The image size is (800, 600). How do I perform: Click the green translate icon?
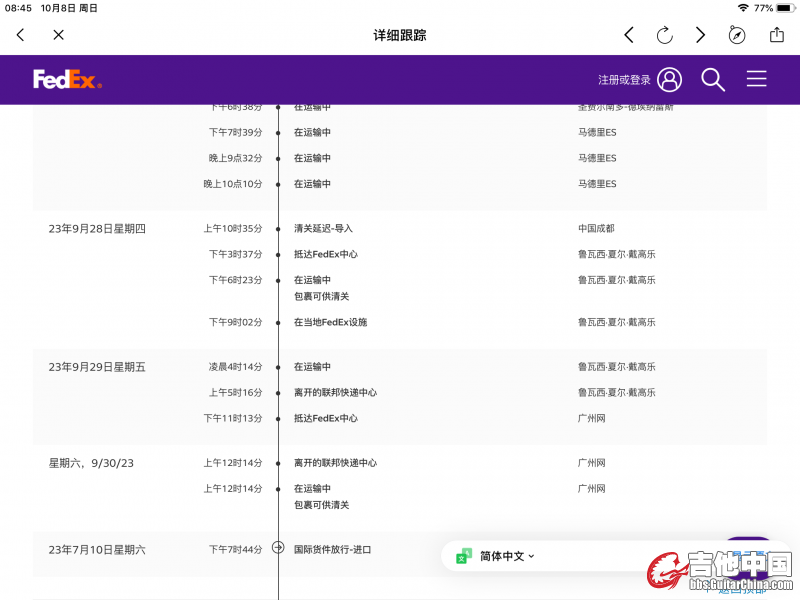(x=464, y=556)
